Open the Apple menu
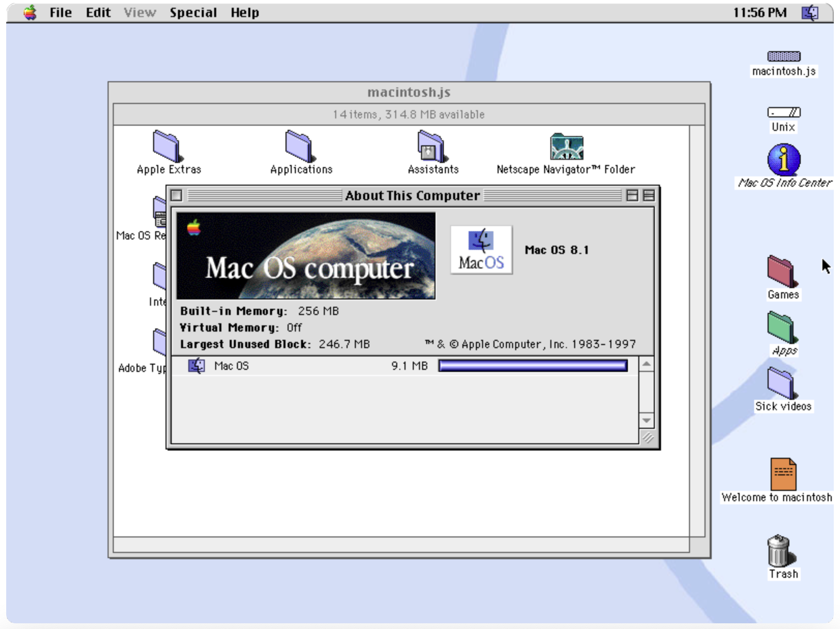Viewport: 840px width, 629px height. coord(29,12)
